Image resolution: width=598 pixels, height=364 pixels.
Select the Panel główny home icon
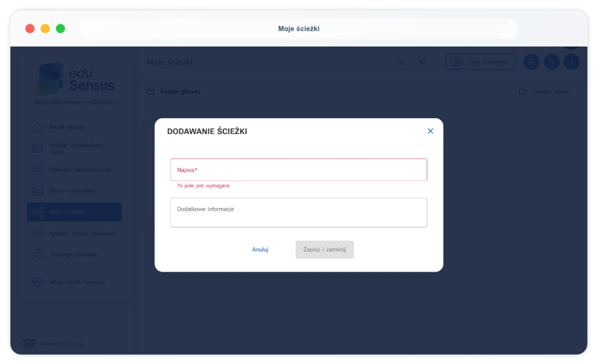37,127
